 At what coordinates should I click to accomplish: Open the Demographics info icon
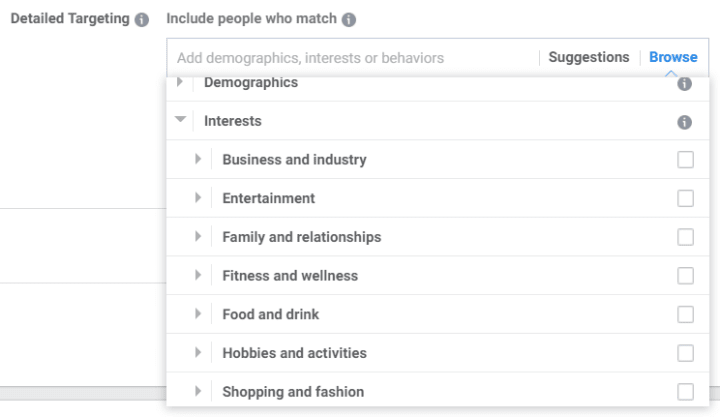pos(684,84)
